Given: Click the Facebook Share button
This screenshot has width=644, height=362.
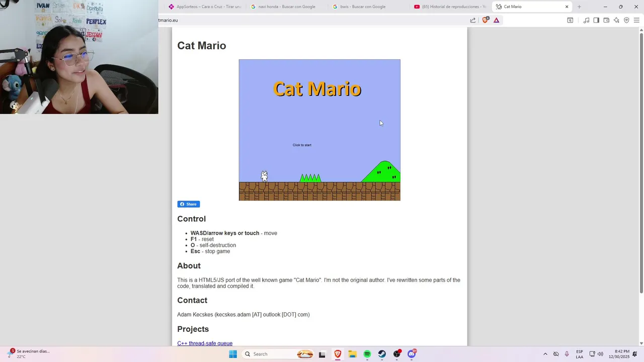Looking at the screenshot, I should [189, 204].
